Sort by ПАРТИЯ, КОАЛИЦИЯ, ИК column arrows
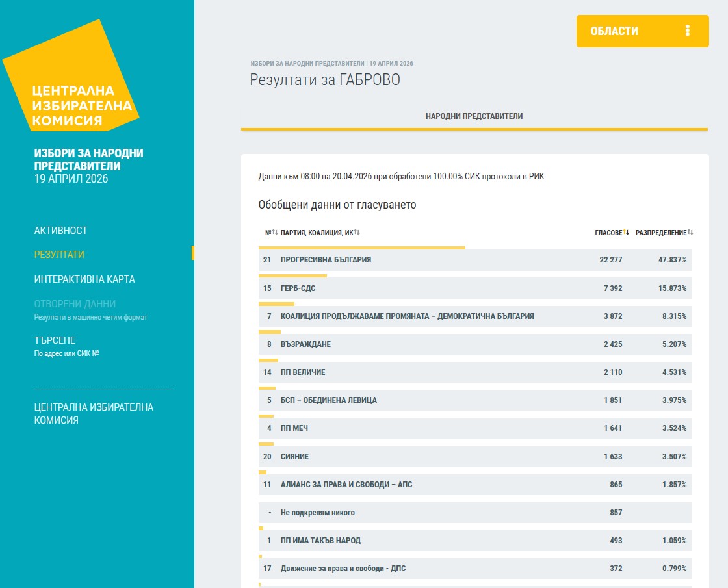 tap(357, 233)
